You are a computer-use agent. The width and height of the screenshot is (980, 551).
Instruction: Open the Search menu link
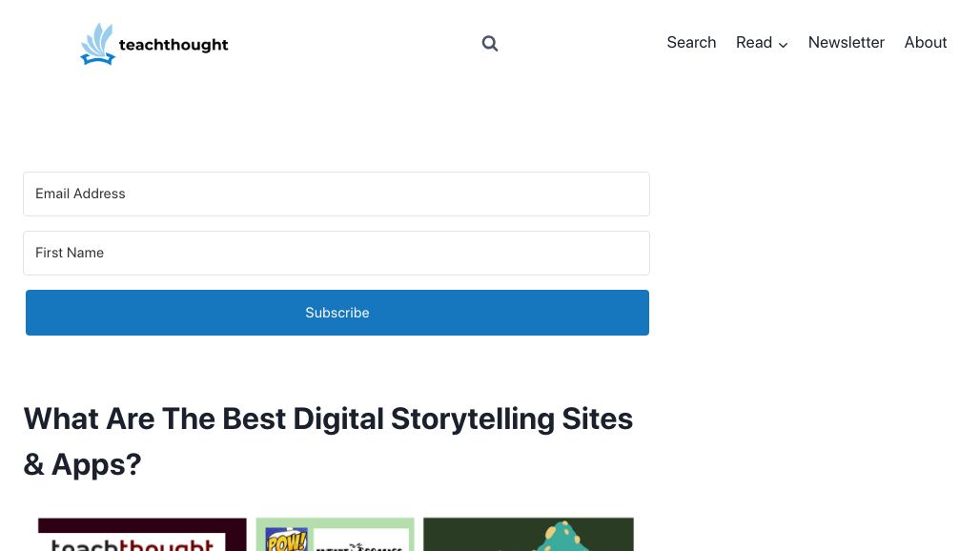point(691,43)
